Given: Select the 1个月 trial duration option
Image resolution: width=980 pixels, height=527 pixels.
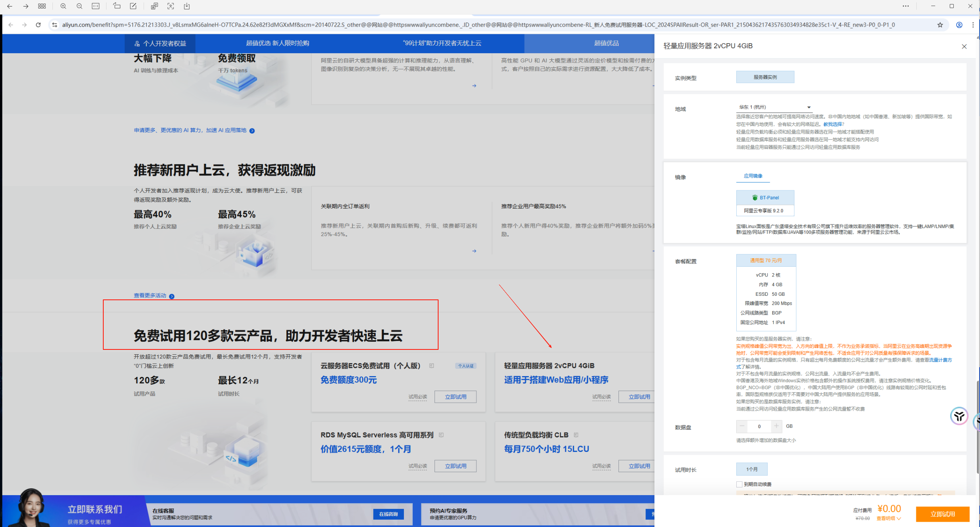Looking at the screenshot, I should point(752,469).
